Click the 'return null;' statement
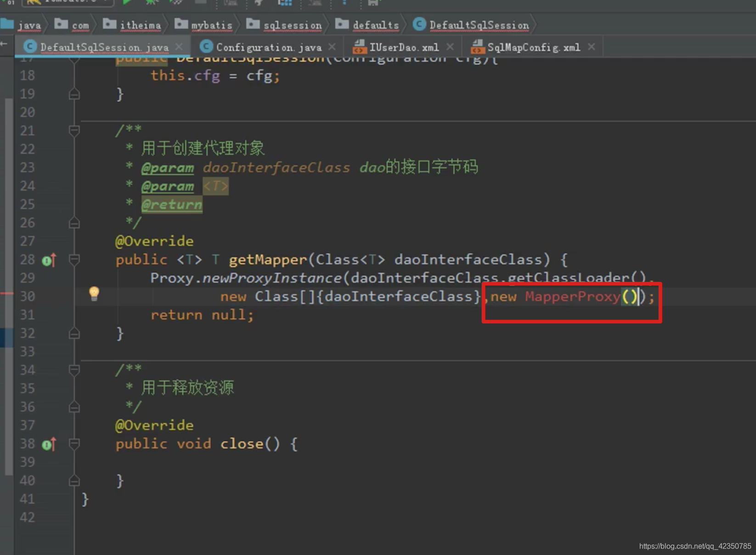The height and width of the screenshot is (555, 756). [202, 315]
